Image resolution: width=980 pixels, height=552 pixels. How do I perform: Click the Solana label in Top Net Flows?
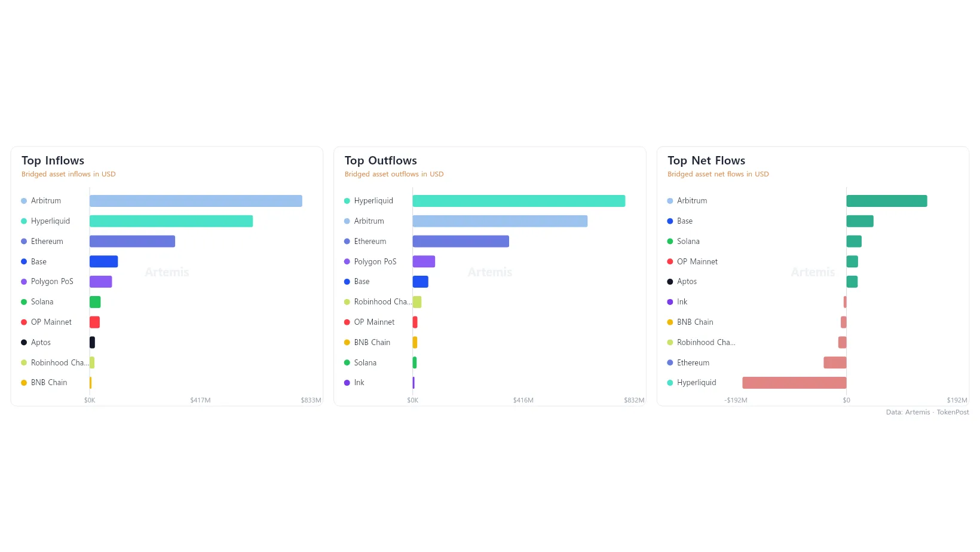688,242
